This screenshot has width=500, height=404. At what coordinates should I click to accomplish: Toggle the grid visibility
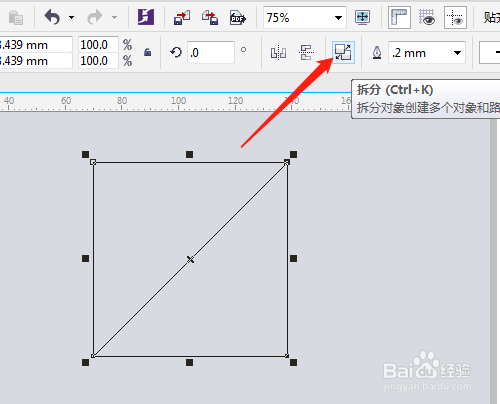tap(427, 17)
